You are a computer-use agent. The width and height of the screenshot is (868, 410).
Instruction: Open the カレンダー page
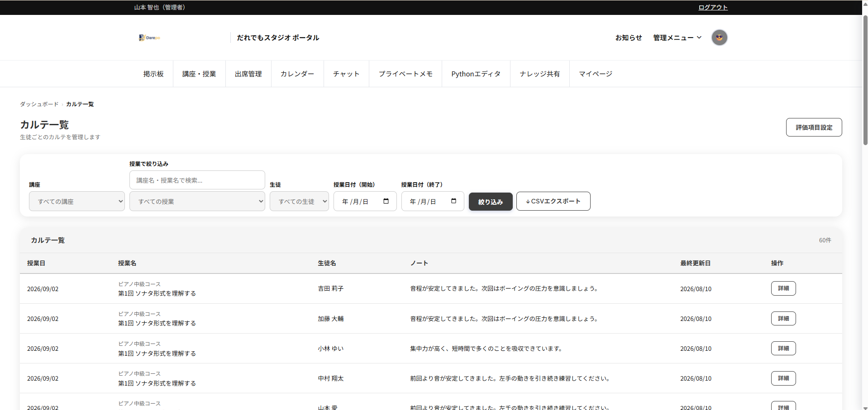point(297,74)
